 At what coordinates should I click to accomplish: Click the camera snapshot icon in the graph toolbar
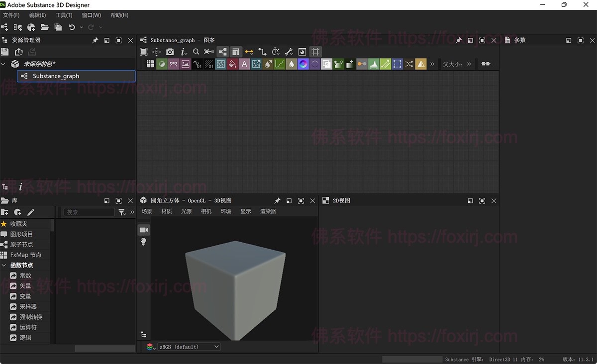pos(169,51)
